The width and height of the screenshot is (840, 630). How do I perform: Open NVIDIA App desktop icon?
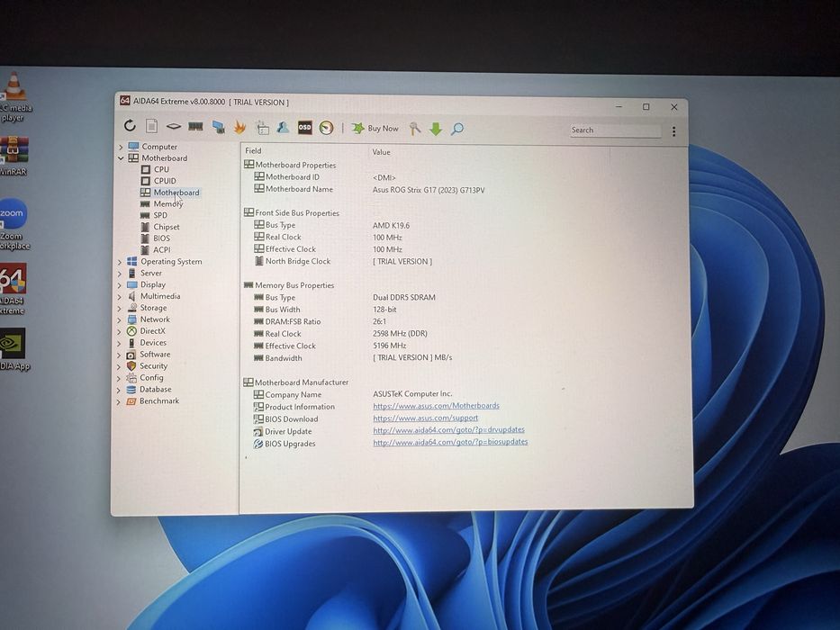click(x=14, y=350)
